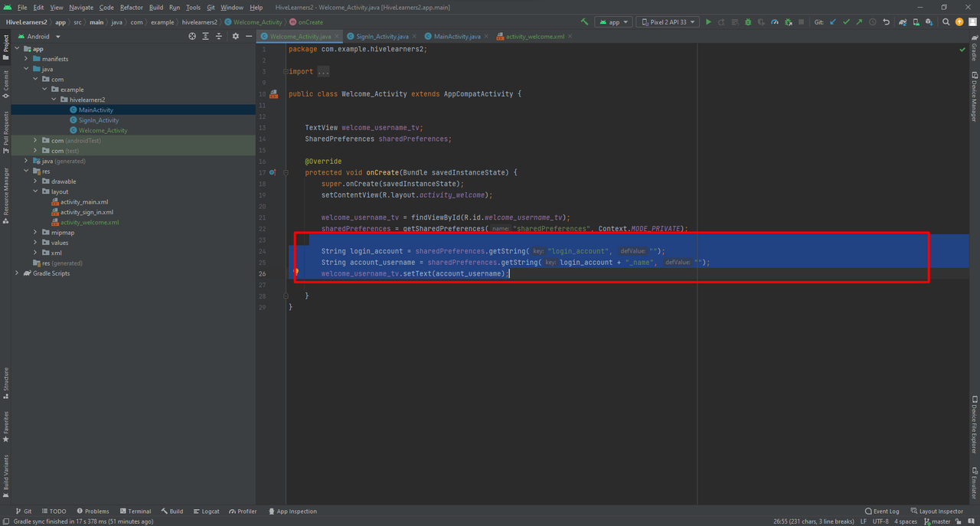
Task: Click Git Commit green checkmark
Action: 846,22
